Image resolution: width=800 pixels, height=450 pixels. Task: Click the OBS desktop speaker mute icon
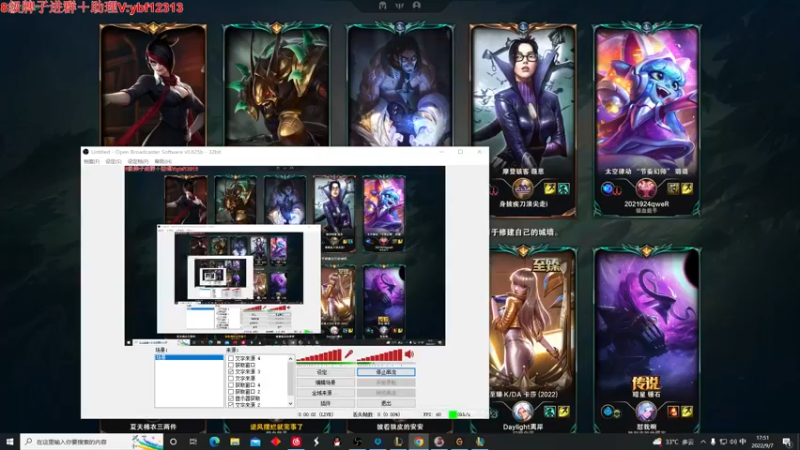[409, 354]
